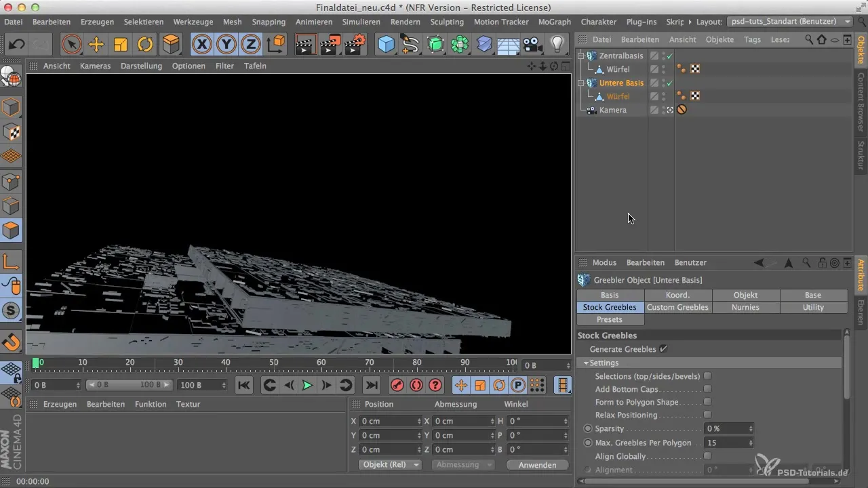Toggle the Enable Axis tool
Screen dimensions: 868x488
coord(11,261)
